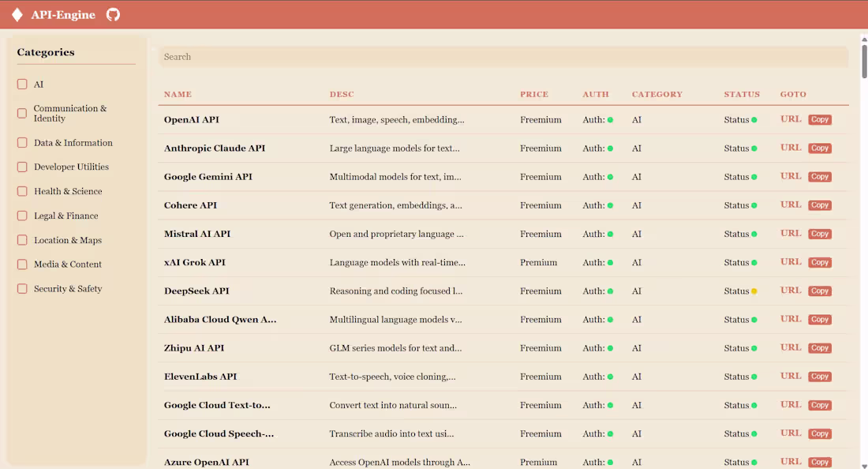
Task: Copy Azure OpenAI API's endpoint
Action: 820,462
